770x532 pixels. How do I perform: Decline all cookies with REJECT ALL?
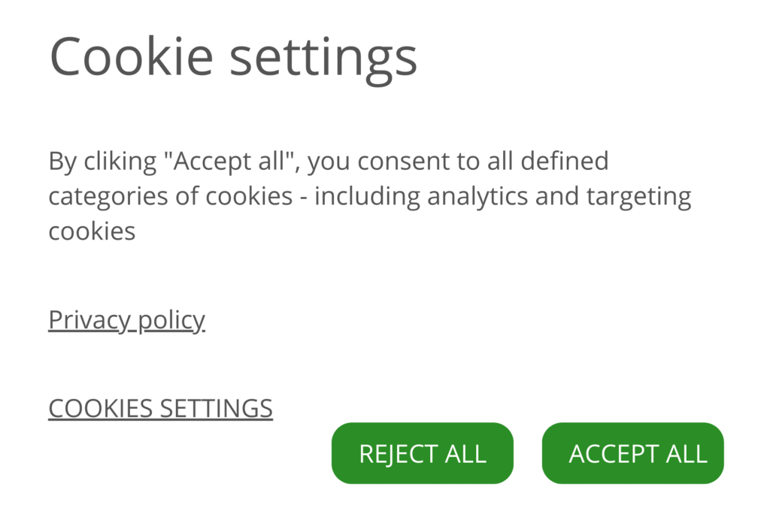click(x=422, y=453)
